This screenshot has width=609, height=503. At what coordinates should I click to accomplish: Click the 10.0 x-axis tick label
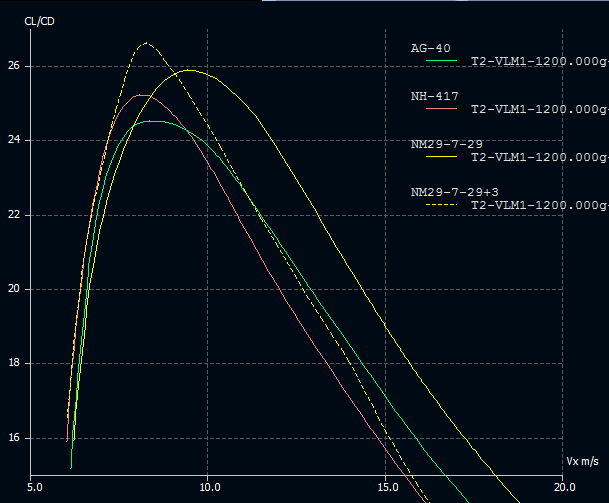[x=210, y=487]
